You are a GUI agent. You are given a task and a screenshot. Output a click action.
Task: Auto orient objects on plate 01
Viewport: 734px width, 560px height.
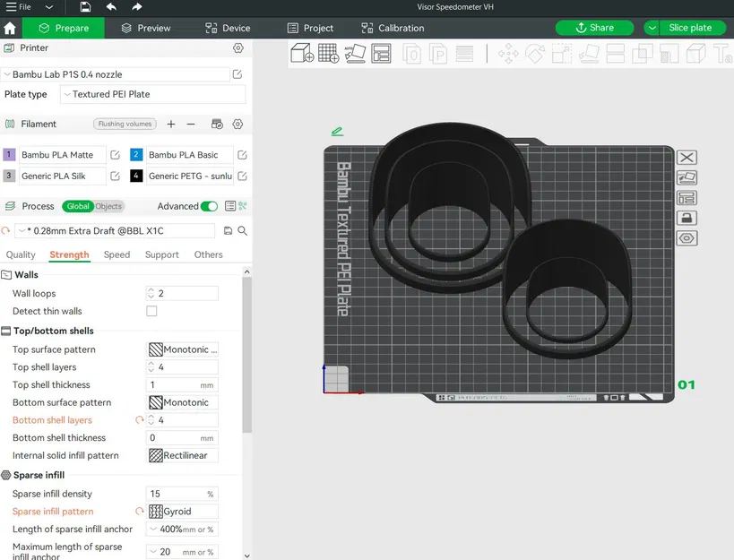pyautogui.click(x=687, y=177)
